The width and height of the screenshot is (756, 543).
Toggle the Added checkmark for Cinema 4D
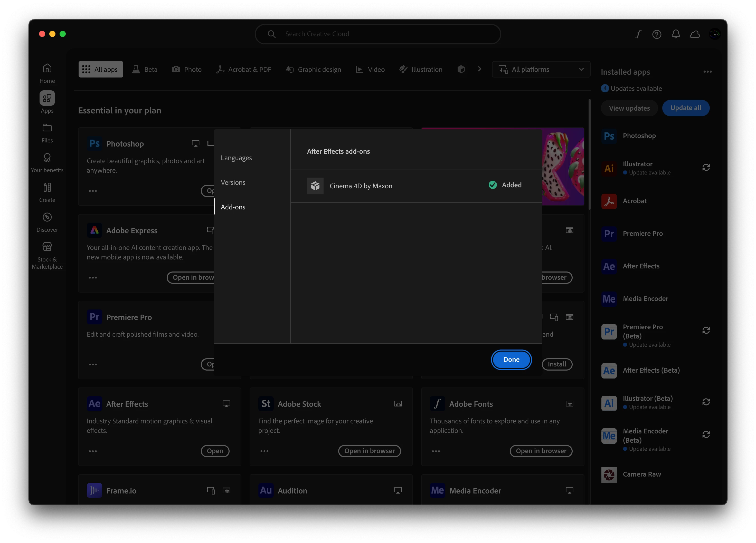tap(493, 185)
